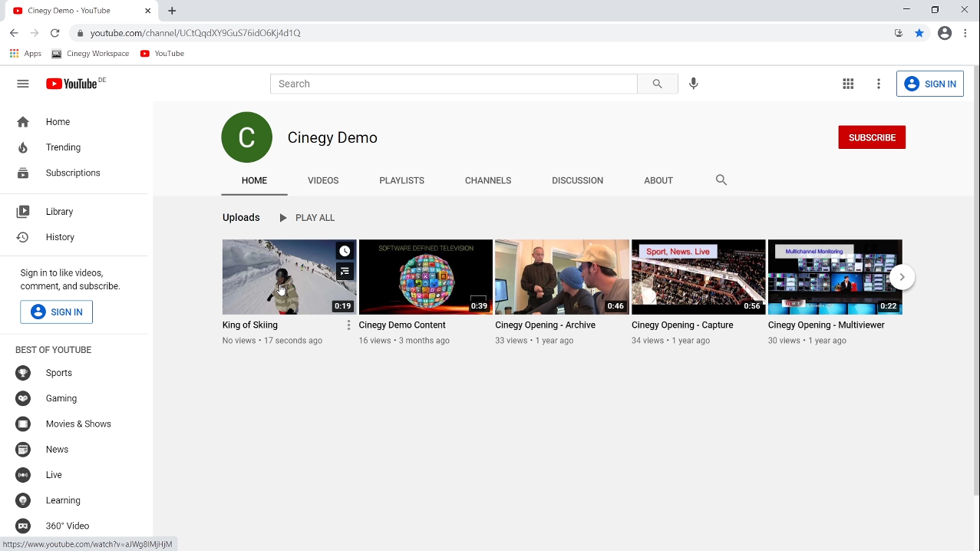Click PLAY ALL for uploads
The image size is (980, 551).
click(x=307, y=218)
